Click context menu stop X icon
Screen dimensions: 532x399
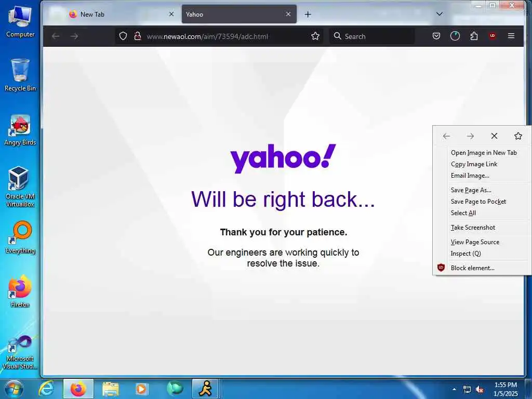pyautogui.click(x=495, y=136)
